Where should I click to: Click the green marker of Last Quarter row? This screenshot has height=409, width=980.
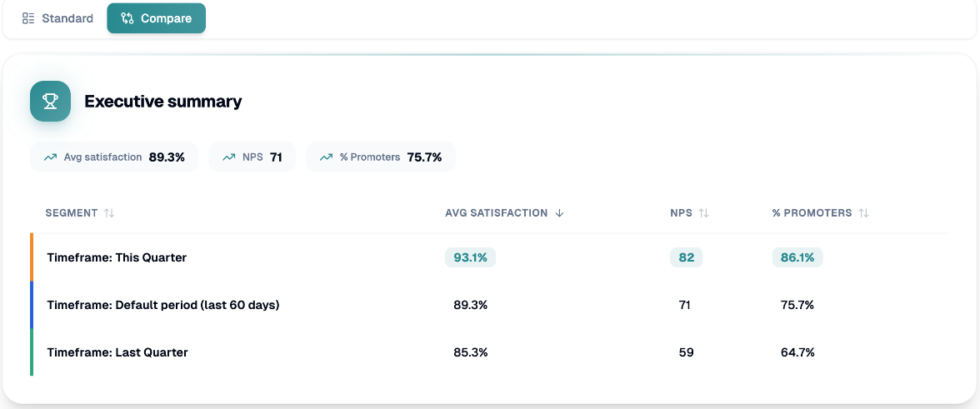[x=32, y=352]
